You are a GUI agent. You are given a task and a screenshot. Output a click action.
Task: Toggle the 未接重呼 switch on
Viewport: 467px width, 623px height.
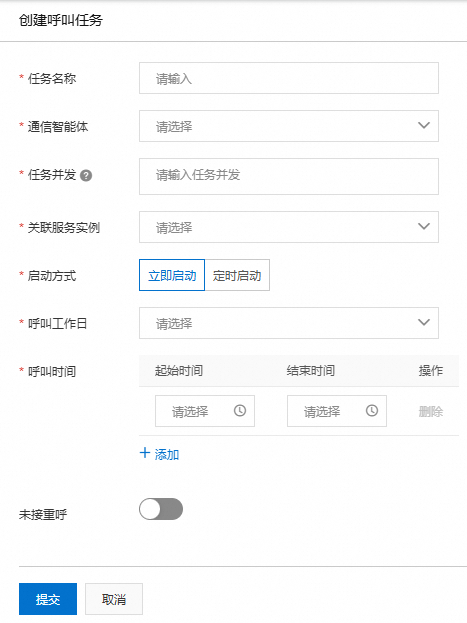tap(161, 509)
